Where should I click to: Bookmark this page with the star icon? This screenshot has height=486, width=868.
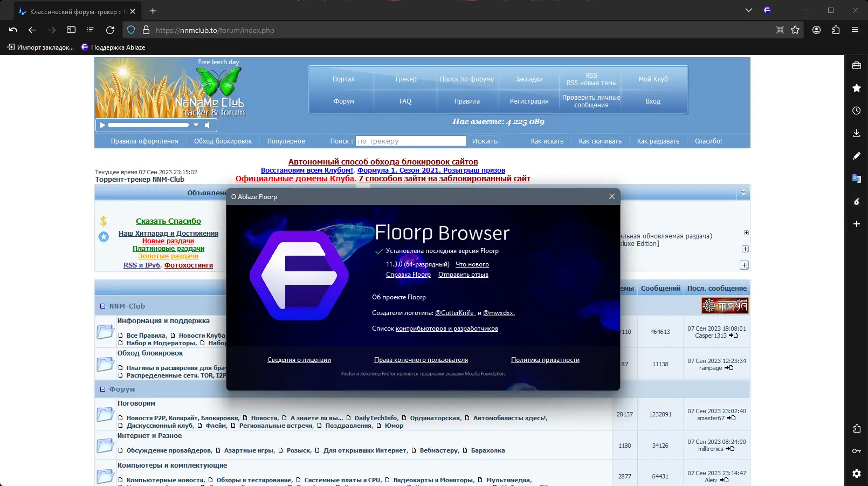795,30
